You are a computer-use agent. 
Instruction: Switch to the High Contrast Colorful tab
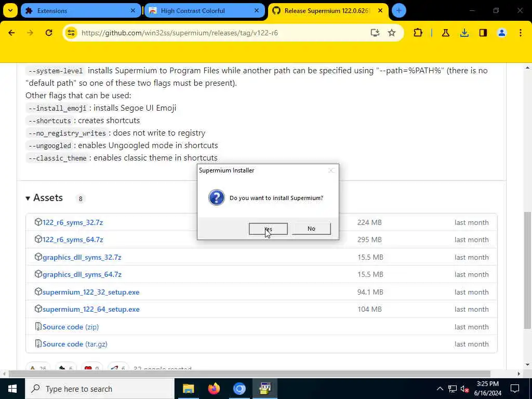(204, 11)
